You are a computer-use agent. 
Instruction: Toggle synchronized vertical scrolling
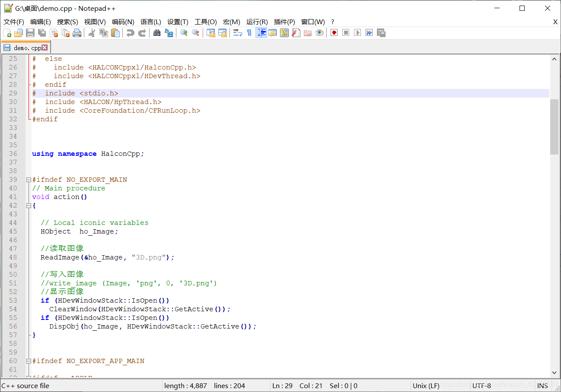coord(210,33)
